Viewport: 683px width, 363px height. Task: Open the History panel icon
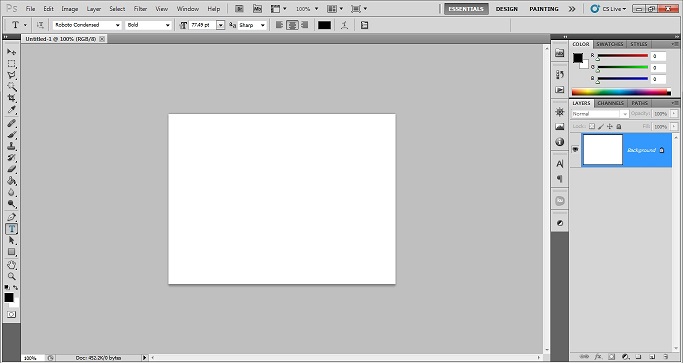click(x=560, y=75)
